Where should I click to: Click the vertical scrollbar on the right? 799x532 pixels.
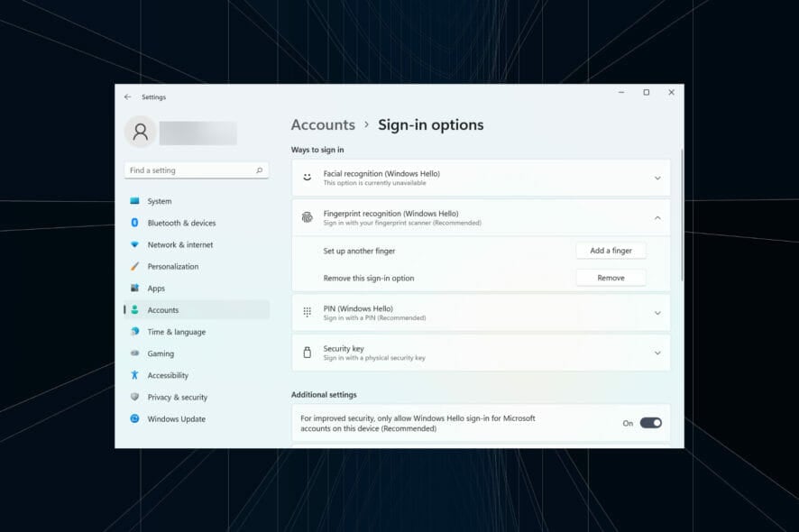(x=682, y=215)
